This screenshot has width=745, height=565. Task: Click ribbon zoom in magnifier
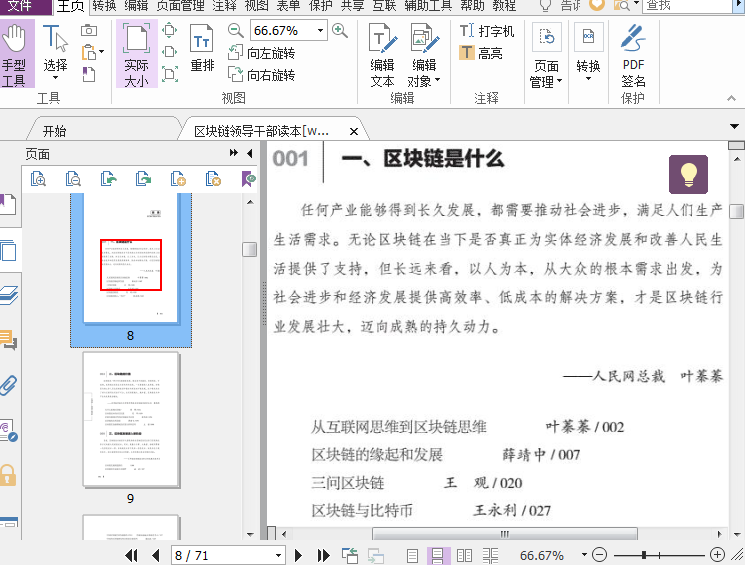[340, 30]
